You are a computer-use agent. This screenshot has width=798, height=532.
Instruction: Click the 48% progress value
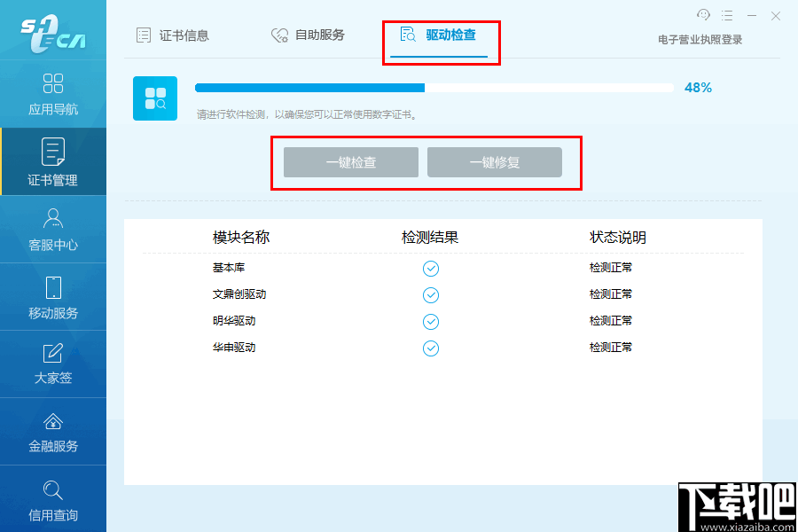point(698,88)
